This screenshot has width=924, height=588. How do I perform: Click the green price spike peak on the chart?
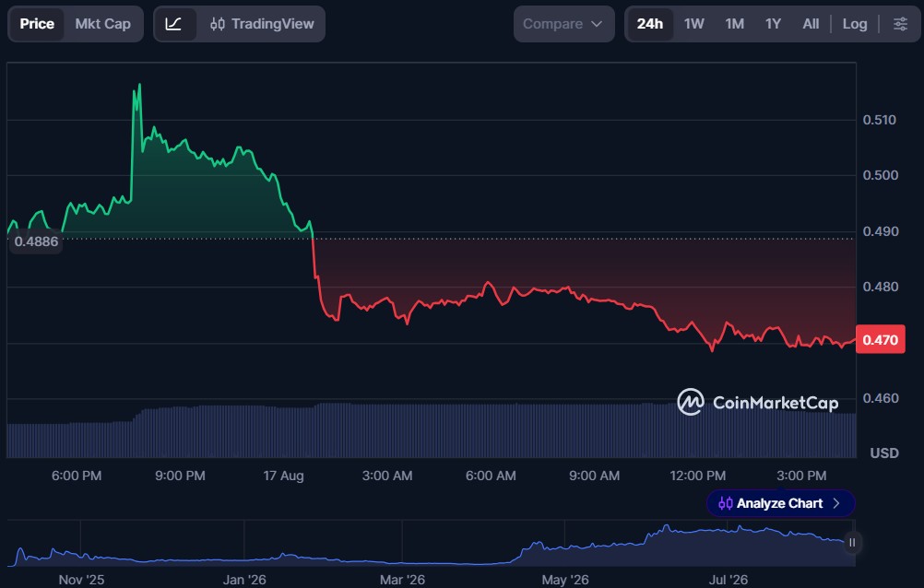tap(139, 86)
